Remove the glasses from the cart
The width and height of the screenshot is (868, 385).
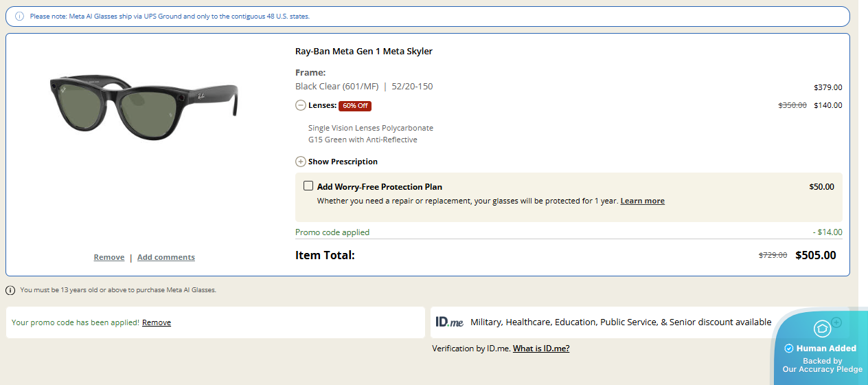click(109, 257)
